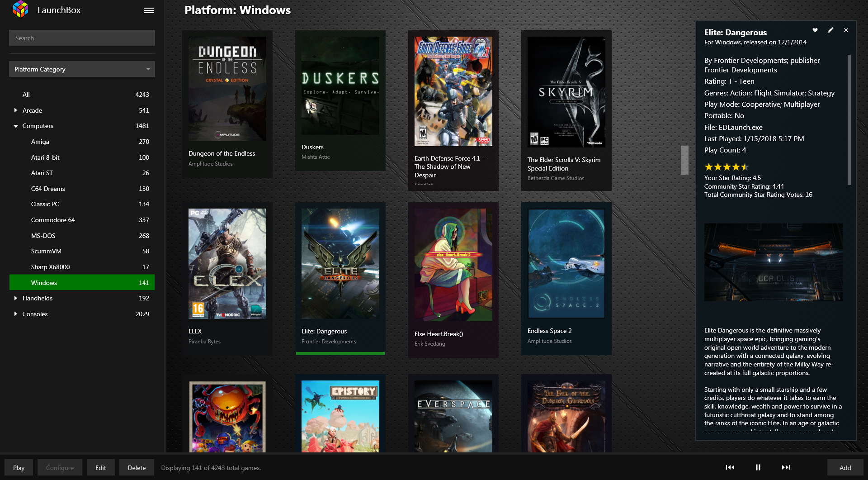Select the Windows platform row

[82, 282]
